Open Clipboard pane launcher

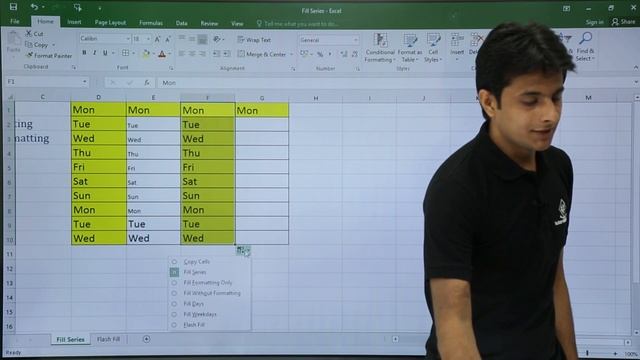[74, 67]
